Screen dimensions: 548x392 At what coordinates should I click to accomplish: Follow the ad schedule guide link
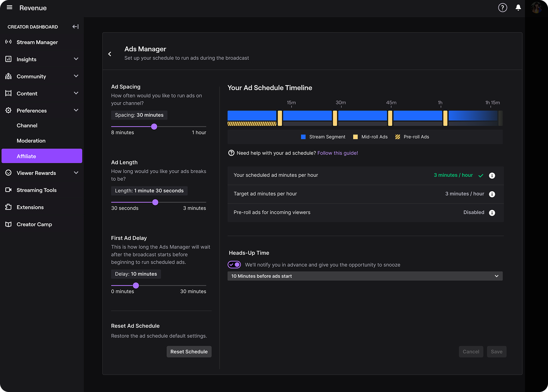point(338,153)
